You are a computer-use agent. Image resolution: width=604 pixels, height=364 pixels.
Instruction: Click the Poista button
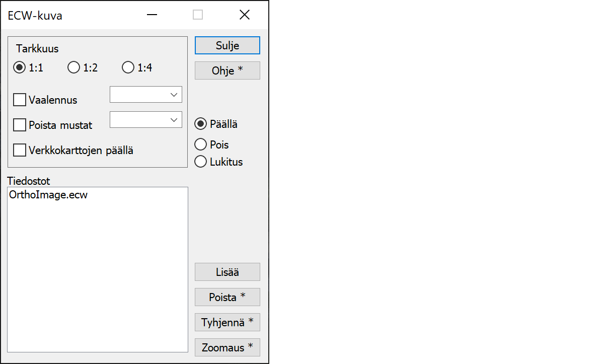pyautogui.click(x=227, y=297)
